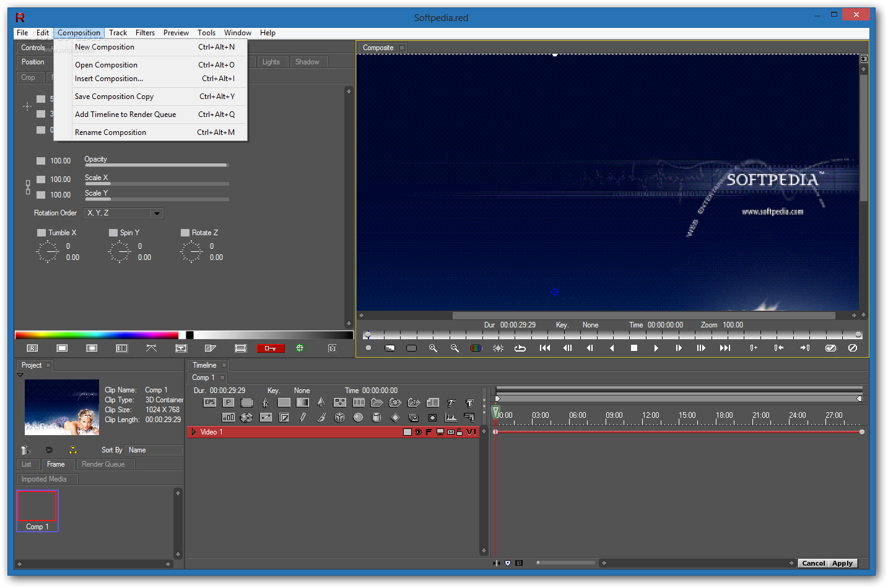Jump to the start of composition
Screen dimensions: 888x588
545,348
